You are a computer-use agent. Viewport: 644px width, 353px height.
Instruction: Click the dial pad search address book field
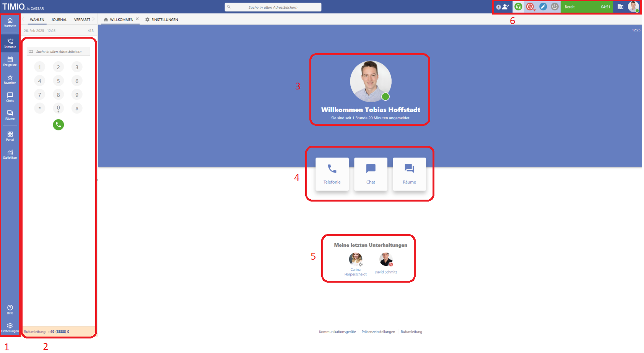[x=59, y=52]
